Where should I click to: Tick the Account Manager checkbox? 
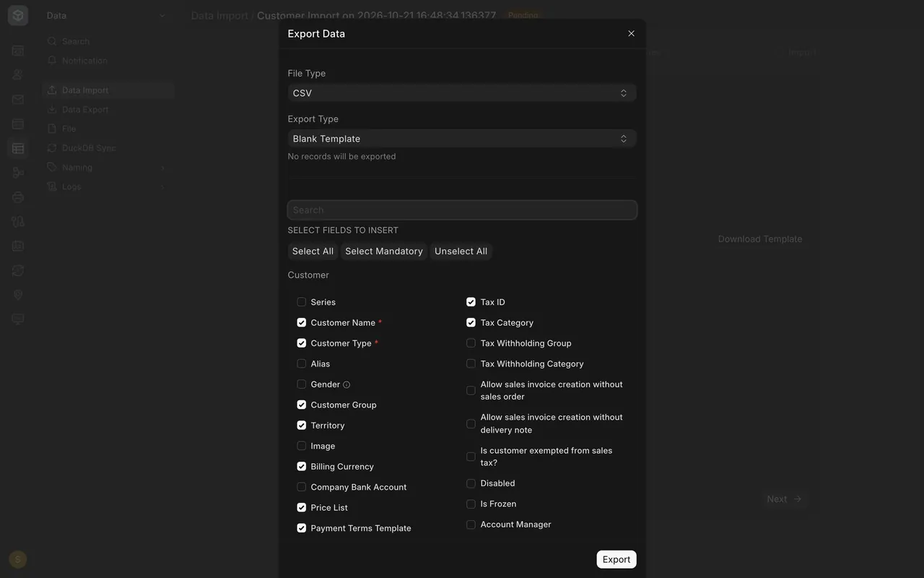point(471,525)
